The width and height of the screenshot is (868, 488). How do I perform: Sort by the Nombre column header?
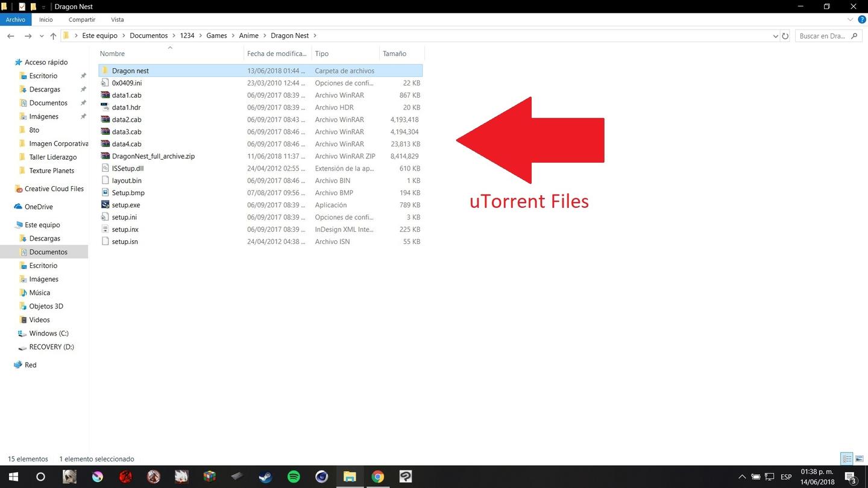[112, 54]
